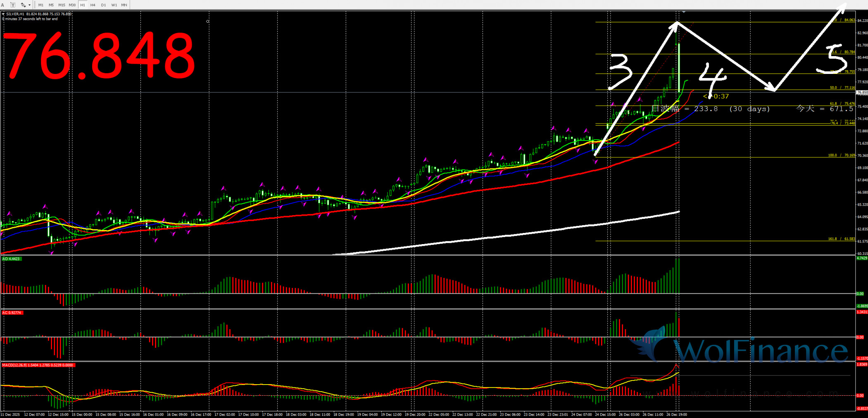Expand the SILVER,H1 chart title triangle
868x418 pixels.
pyautogui.click(x=3, y=14)
